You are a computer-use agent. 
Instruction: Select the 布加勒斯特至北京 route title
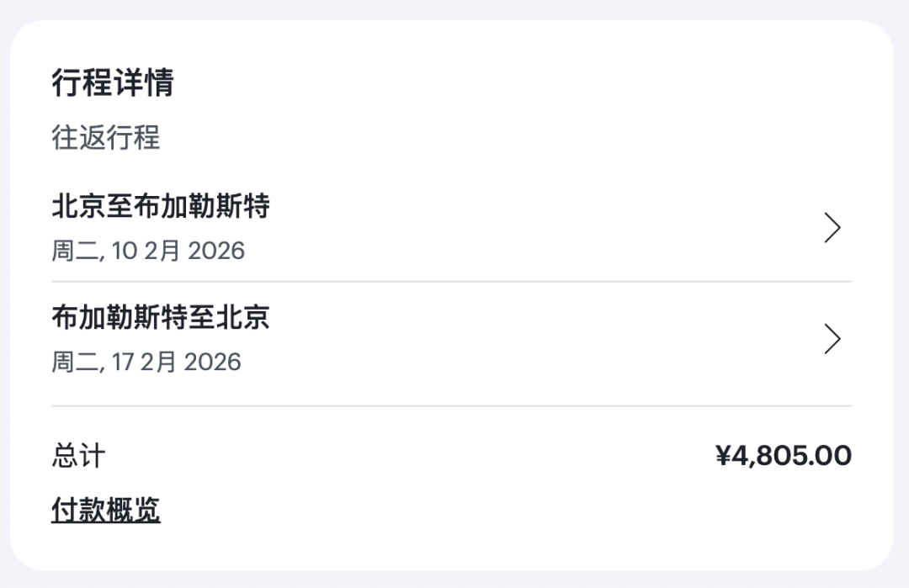tap(161, 317)
